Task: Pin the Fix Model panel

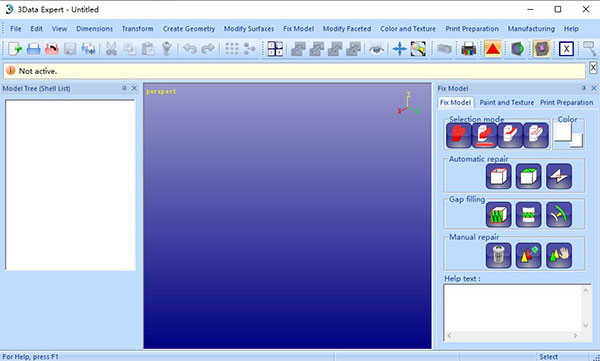Action: coord(584,88)
